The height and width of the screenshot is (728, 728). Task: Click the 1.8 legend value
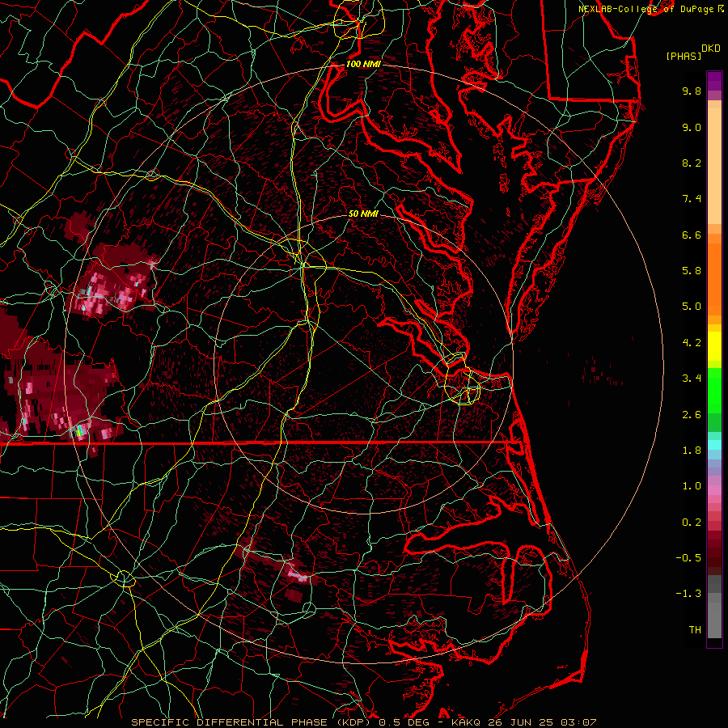point(692,451)
